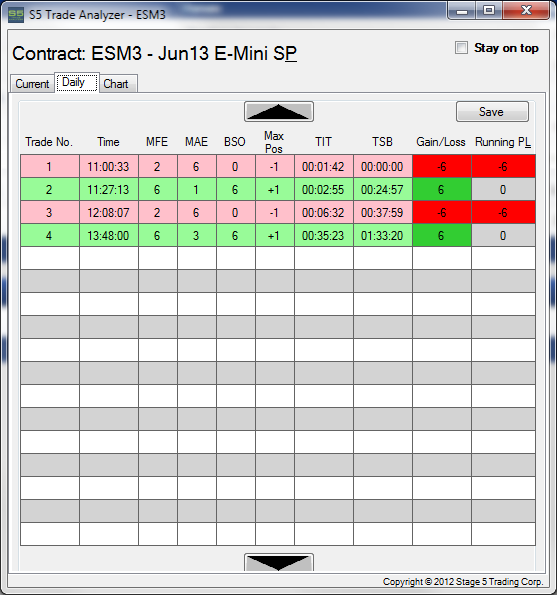Click the TSB column header
This screenshot has width=557, height=595.
click(382, 142)
